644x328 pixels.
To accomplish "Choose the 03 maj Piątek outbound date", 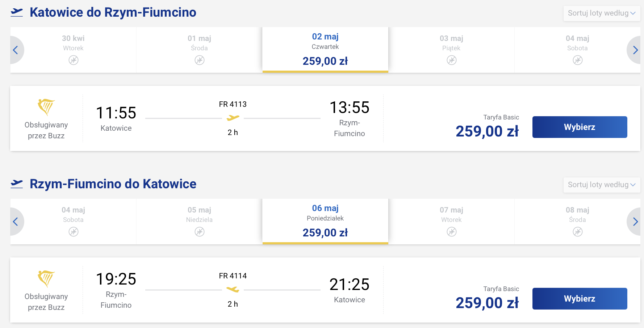I will (x=451, y=50).
